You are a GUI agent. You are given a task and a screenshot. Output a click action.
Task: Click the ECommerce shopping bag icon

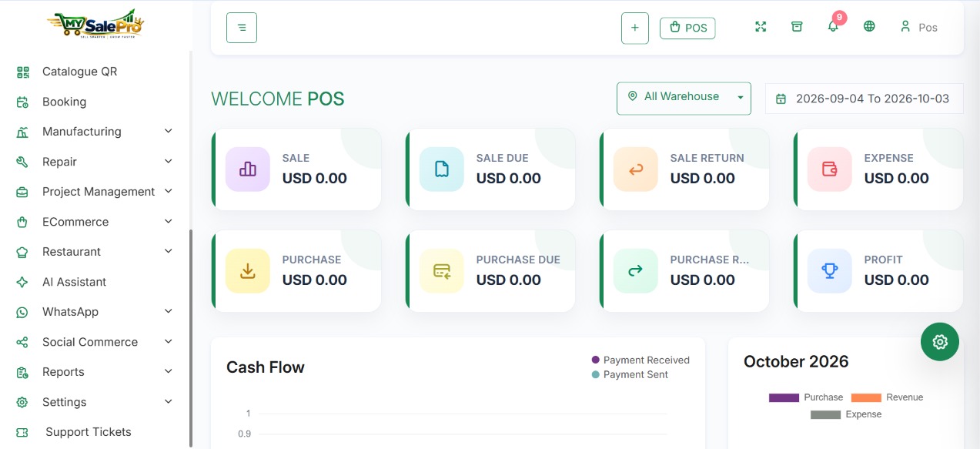tap(22, 222)
